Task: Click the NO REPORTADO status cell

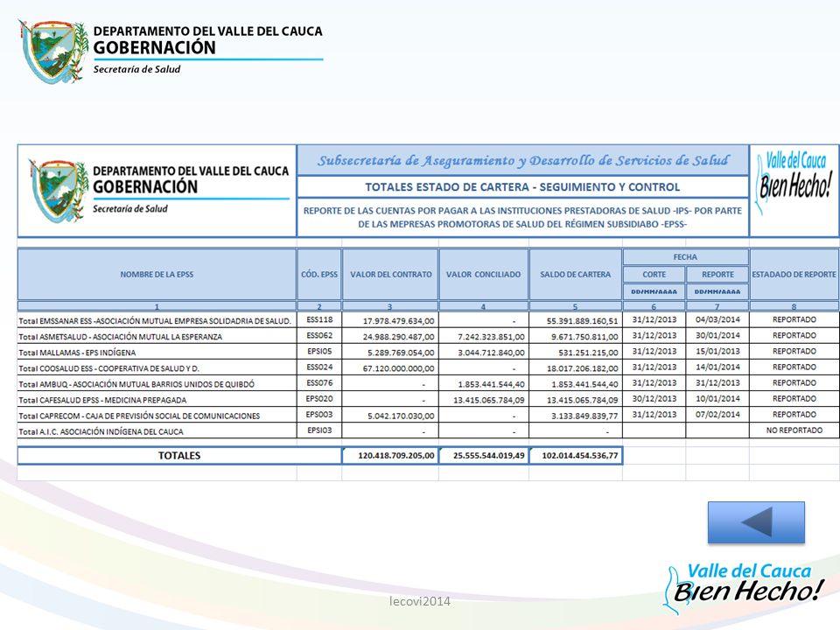Action: (x=794, y=430)
